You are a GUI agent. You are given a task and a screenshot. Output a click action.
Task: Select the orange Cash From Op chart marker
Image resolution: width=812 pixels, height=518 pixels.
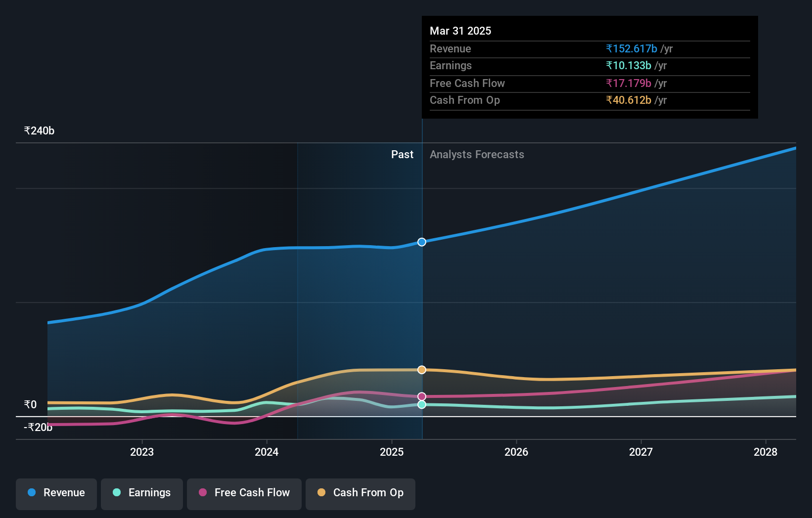(421, 369)
